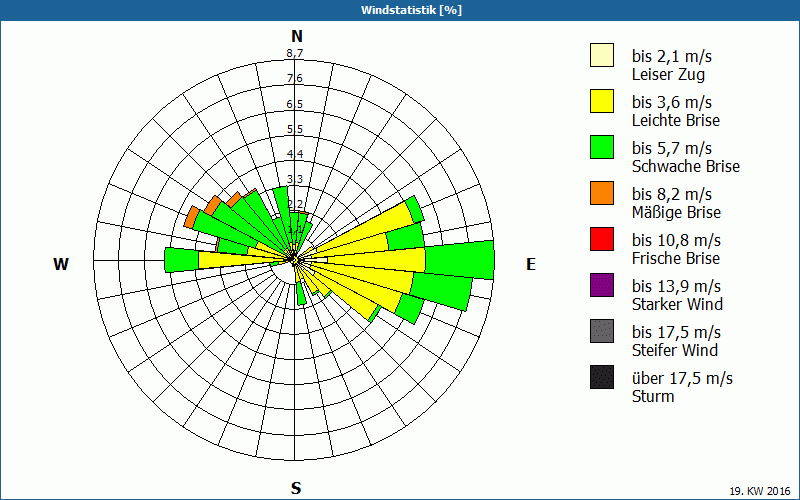The width and height of the screenshot is (800, 500).
Task: Click the 'Mäßige Brise' legend label
Action: 677,212
